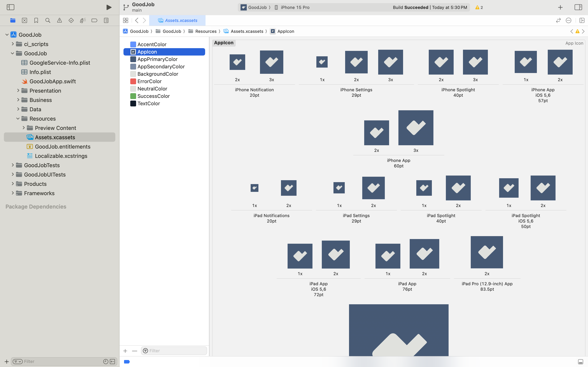Collapse the Resources folder

(18, 118)
